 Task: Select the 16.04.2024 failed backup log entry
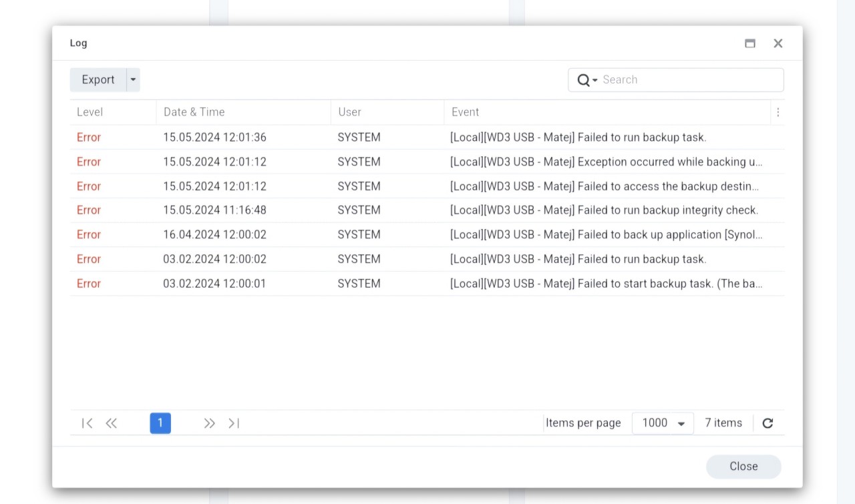pos(427,234)
